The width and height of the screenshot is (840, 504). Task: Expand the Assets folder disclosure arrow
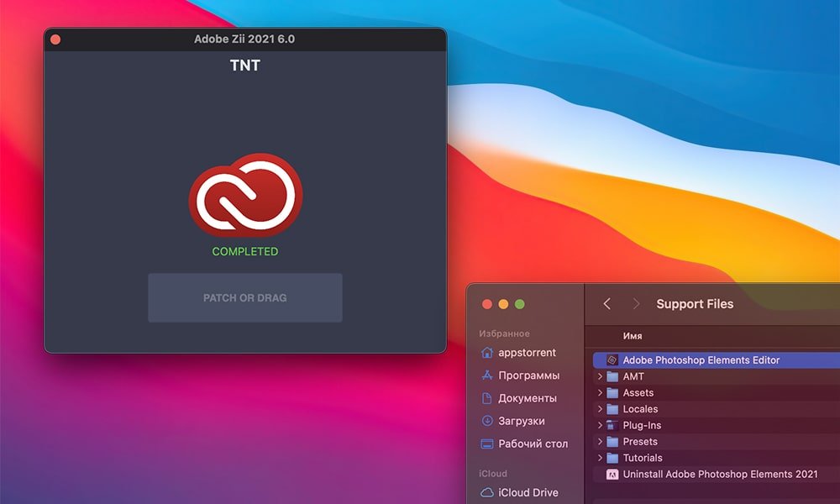click(600, 392)
